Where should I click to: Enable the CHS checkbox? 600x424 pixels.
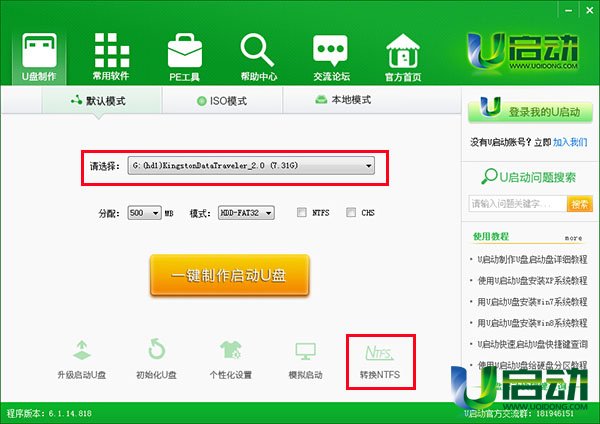tap(351, 213)
